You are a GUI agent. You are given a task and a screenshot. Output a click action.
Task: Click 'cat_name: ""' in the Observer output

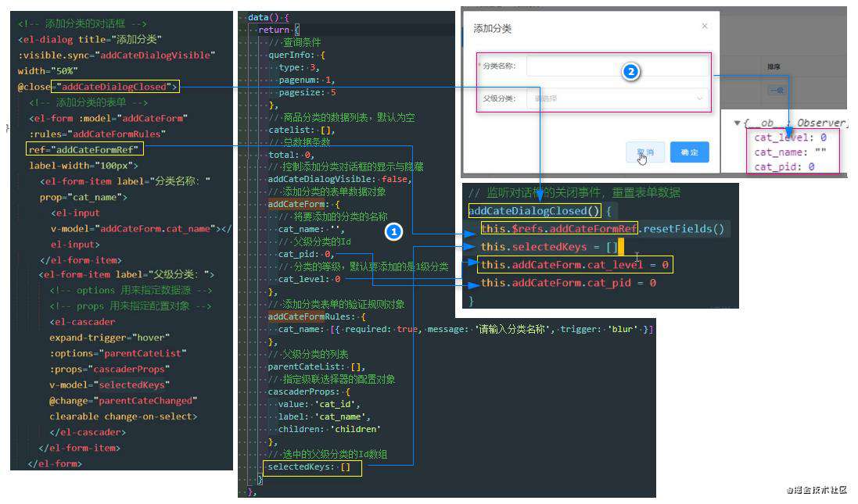790,152
